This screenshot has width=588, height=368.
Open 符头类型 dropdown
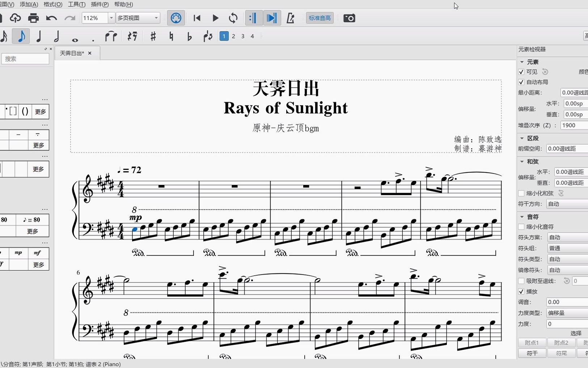568,259
